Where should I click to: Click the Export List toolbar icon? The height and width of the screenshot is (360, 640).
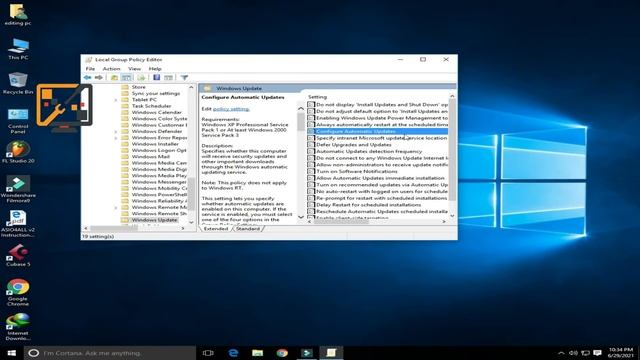[141, 78]
